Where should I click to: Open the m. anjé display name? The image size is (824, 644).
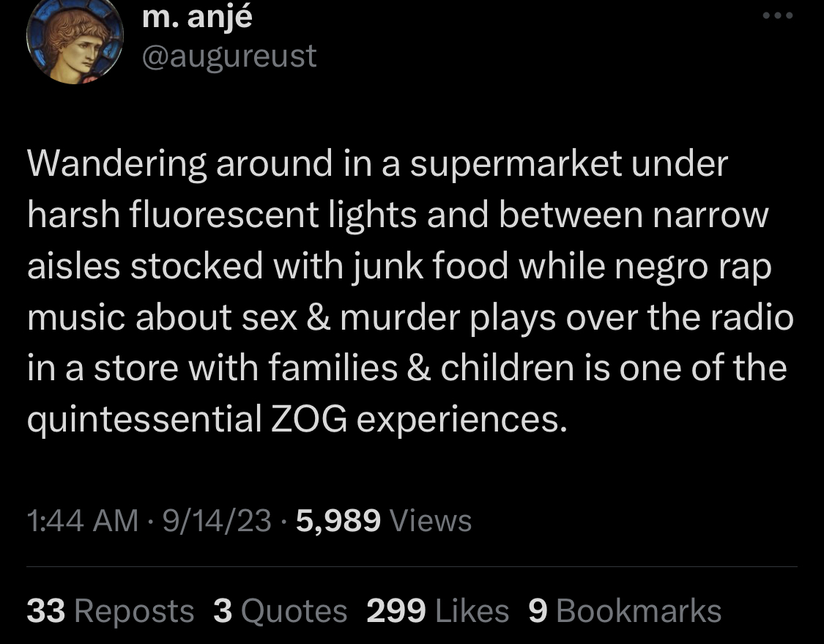[198, 18]
